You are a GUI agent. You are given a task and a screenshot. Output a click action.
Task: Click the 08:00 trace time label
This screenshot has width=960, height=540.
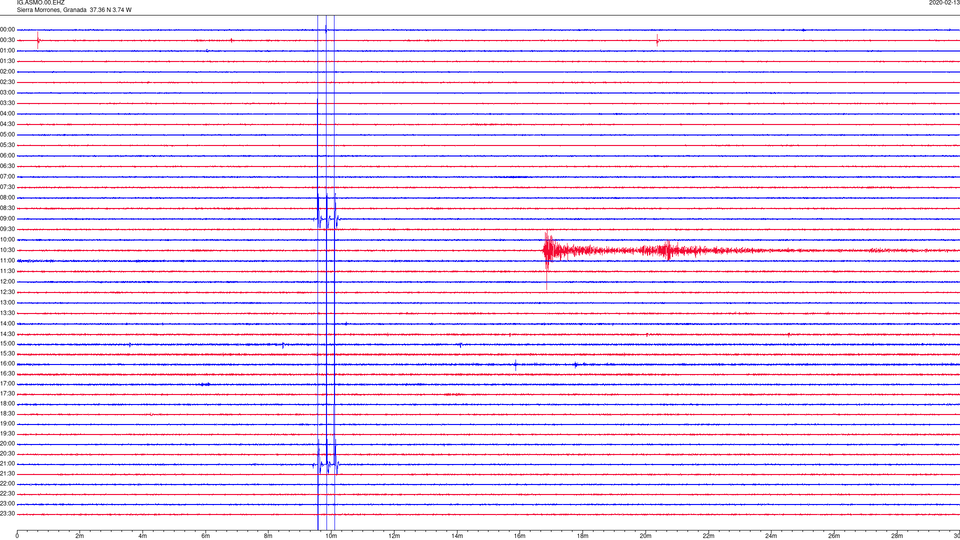pyautogui.click(x=8, y=198)
